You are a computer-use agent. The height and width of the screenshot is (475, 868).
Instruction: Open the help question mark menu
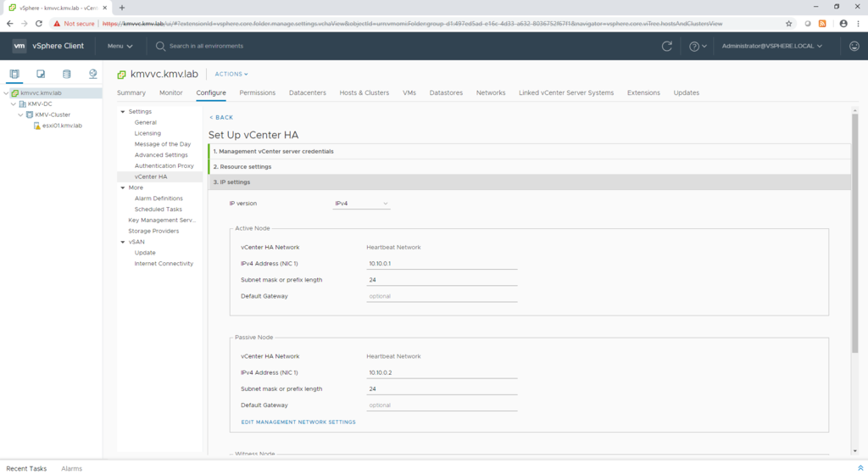point(698,47)
